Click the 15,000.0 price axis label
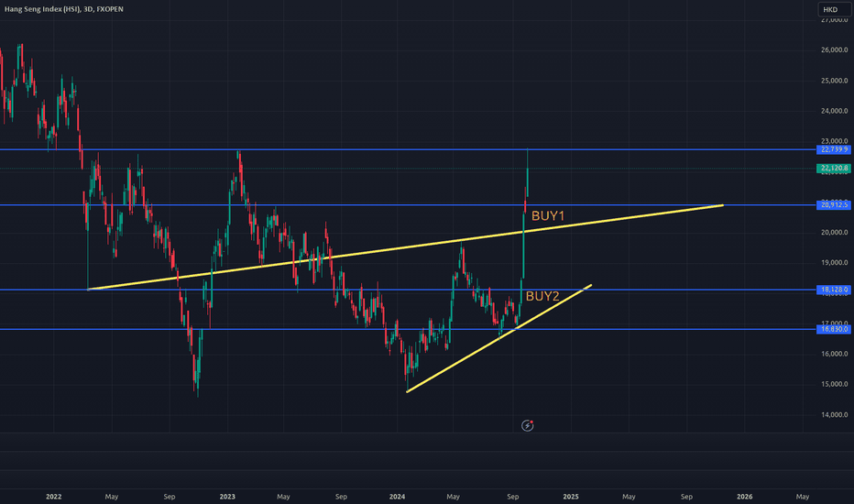Viewport: 854px width, 504px height. click(x=835, y=384)
